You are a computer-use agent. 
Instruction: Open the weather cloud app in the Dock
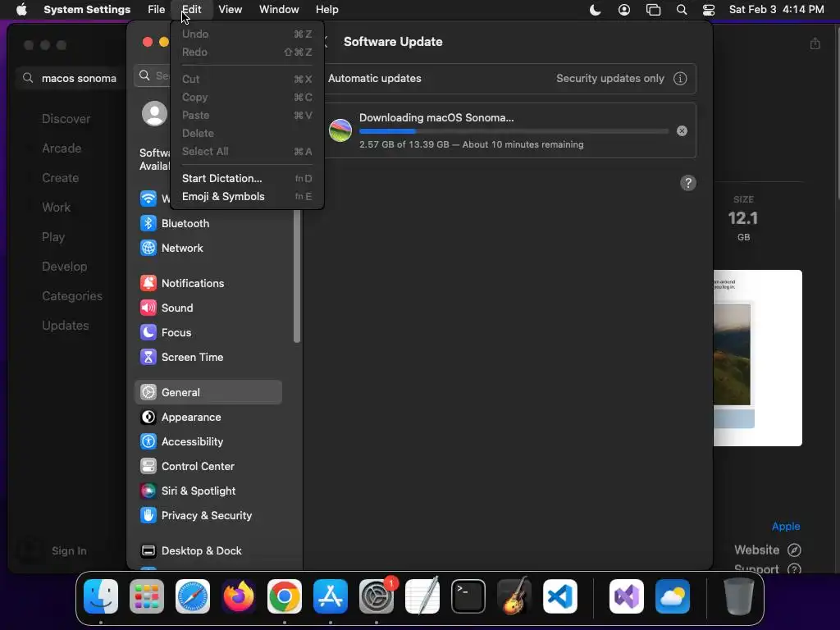(673, 596)
